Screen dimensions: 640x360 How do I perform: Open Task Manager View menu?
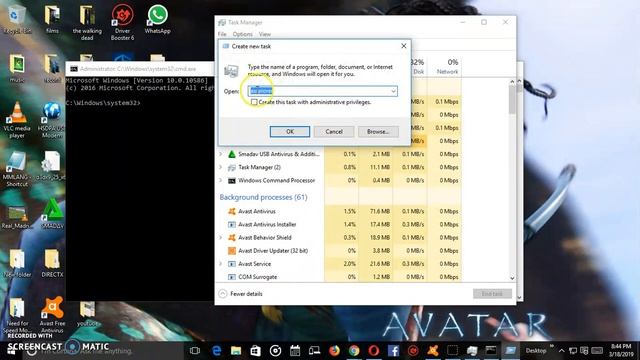(x=264, y=34)
